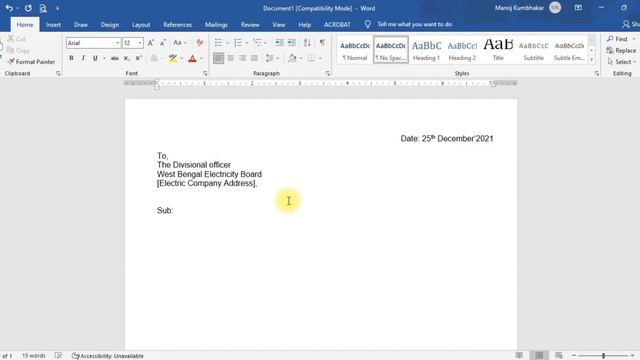This screenshot has height=360, width=640.
Task: Click the Bullets list icon
Action: (x=218, y=43)
